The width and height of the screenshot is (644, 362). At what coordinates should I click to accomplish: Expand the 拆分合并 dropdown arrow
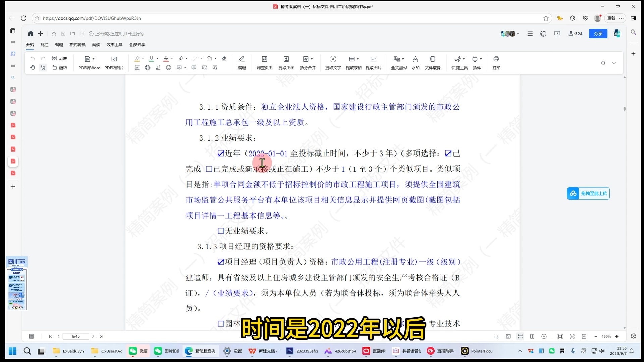pos(312,59)
